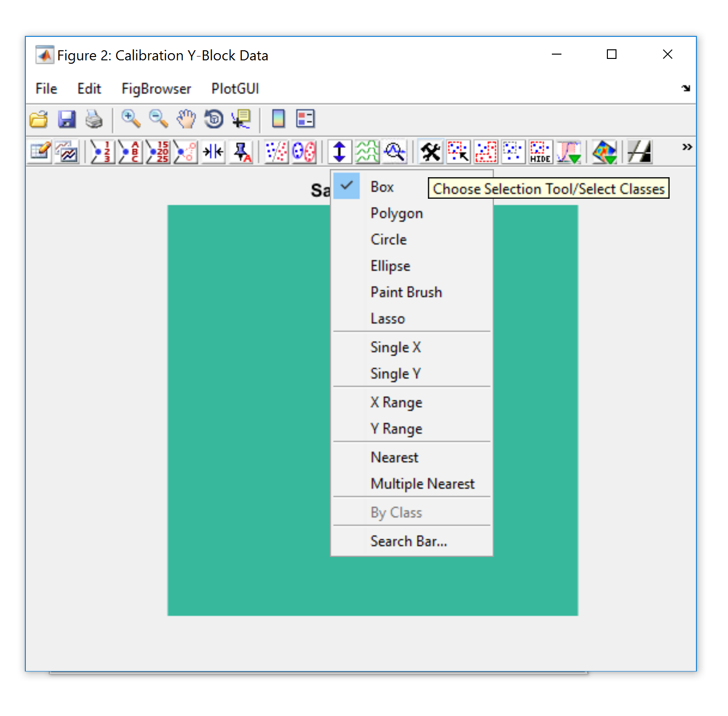Expand the toolbar overflow double-chevron

click(687, 147)
